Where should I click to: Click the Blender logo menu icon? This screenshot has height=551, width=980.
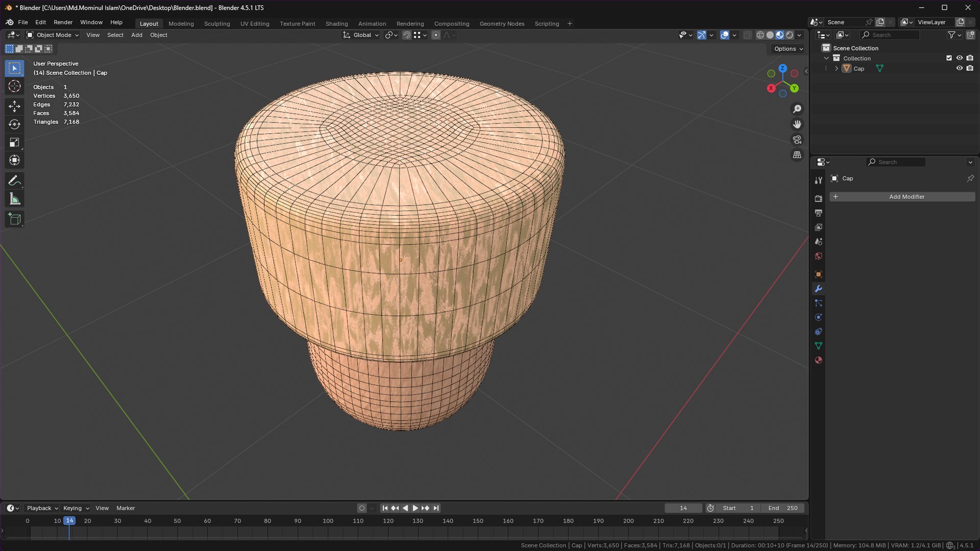click(x=9, y=22)
